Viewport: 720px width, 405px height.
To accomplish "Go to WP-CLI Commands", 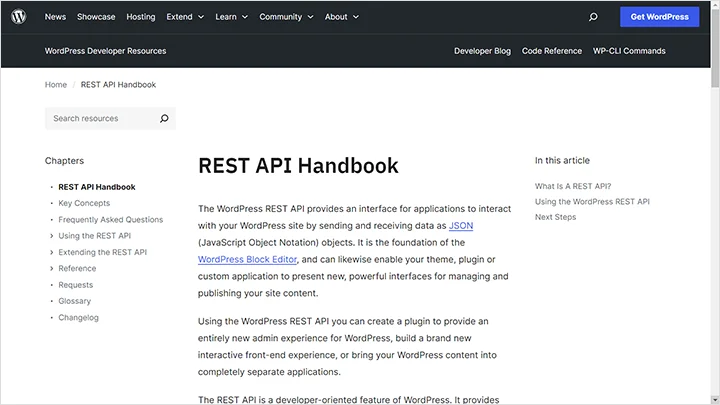I will pos(629,51).
